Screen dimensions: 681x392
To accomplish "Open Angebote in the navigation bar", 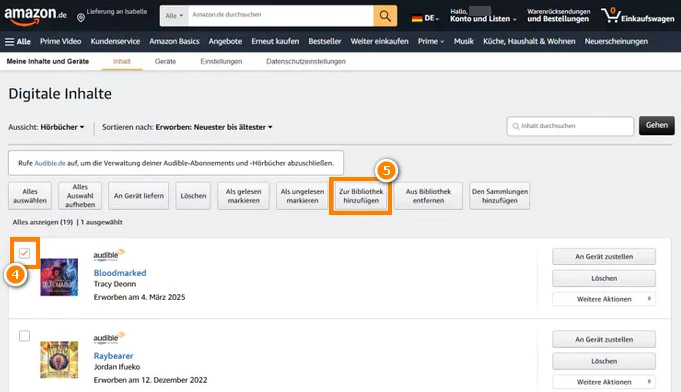I will [225, 41].
